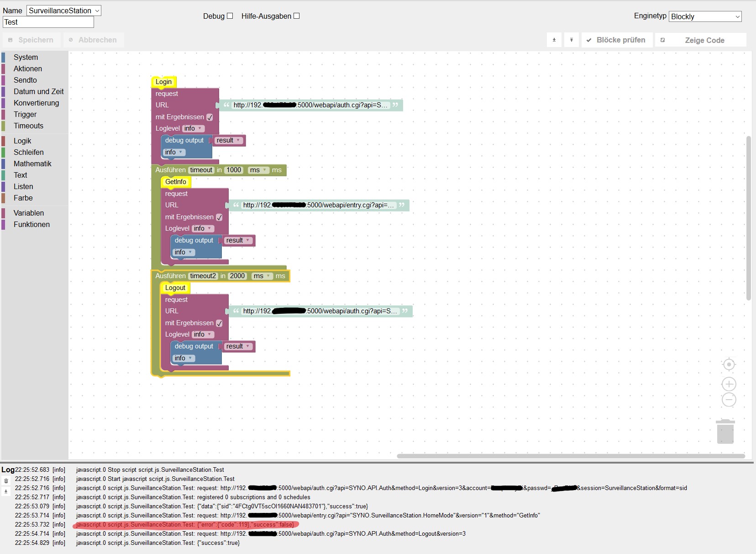Click the log line 'Stop script script.js.SurveillanceStation.Test'
Viewport: 756px width, 554px height.
[150, 470]
